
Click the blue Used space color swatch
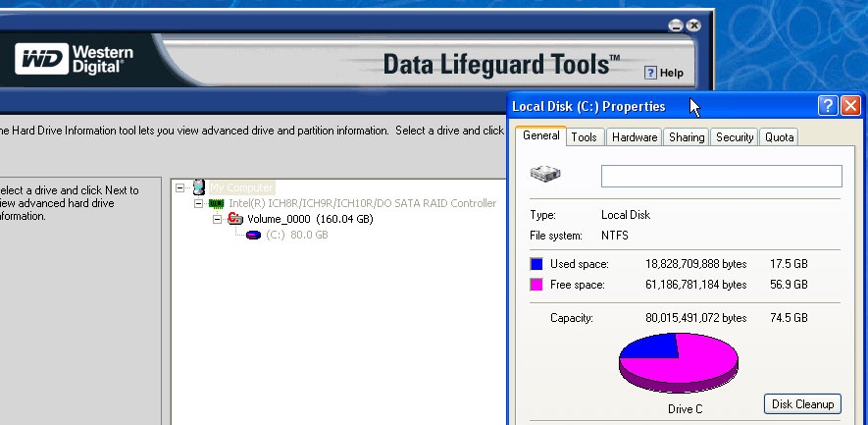pyautogui.click(x=536, y=264)
